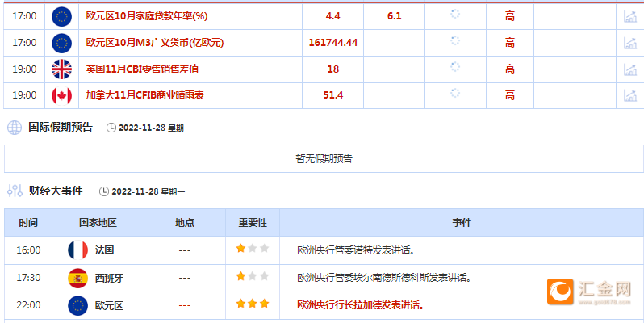This screenshot has height=323, width=644.
Task: Click the Spain flag icon next to 西班牙
Action: (77, 279)
